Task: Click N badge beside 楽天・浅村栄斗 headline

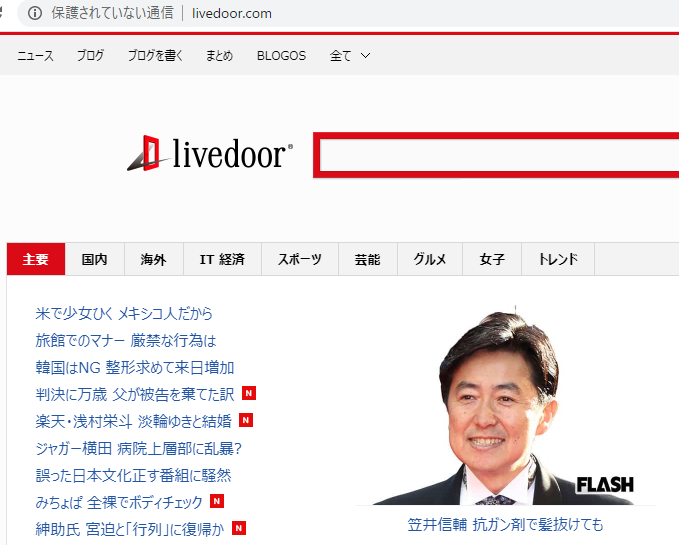Action: [x=246, y=420]
